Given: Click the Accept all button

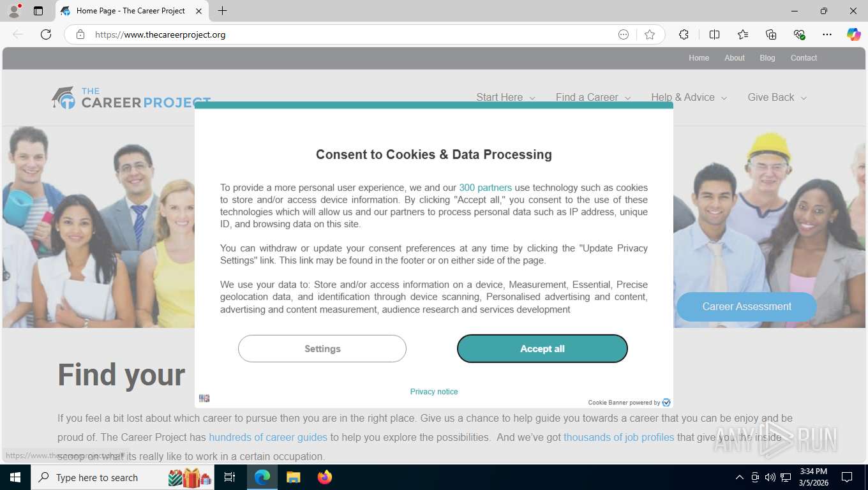Looking at the screenshot, I should tap(542, 348).
